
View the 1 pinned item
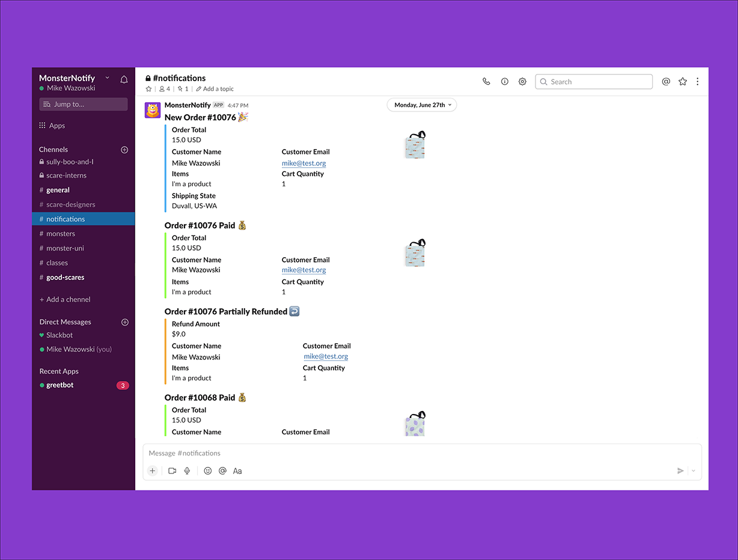pyautogui.click(x=183, y=89)
